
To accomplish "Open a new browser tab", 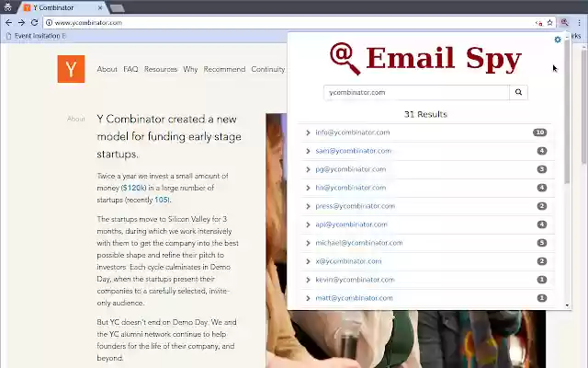I will tap(117, 8).
